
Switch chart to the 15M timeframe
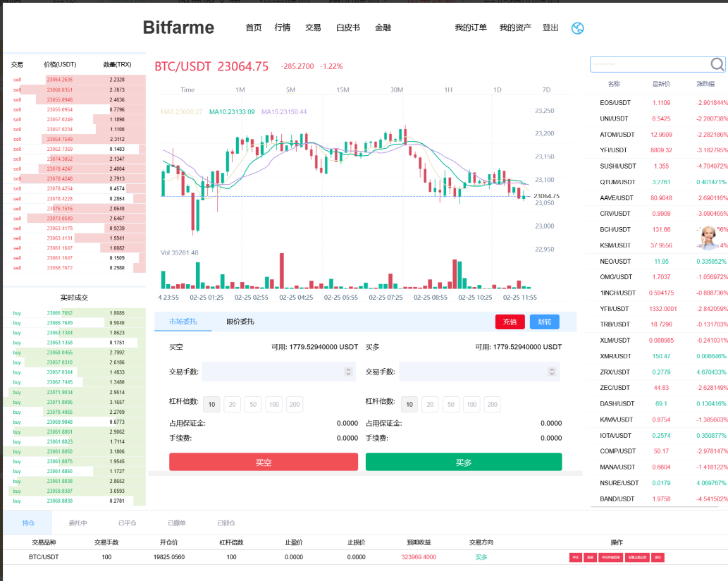343,90
